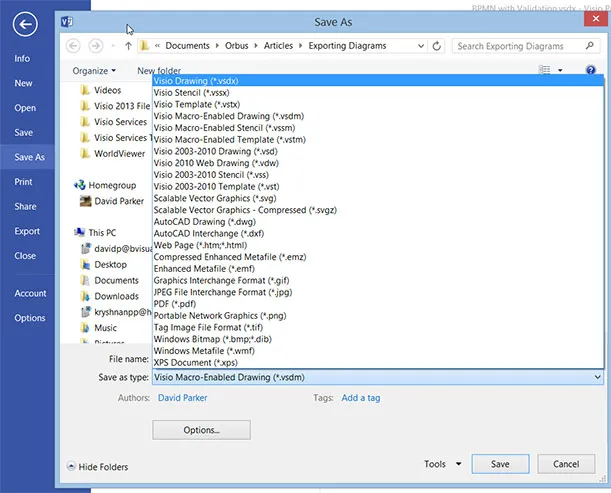The image size is (611, 493).
Task: Expand the address path history dropdown
Action: 421,46
